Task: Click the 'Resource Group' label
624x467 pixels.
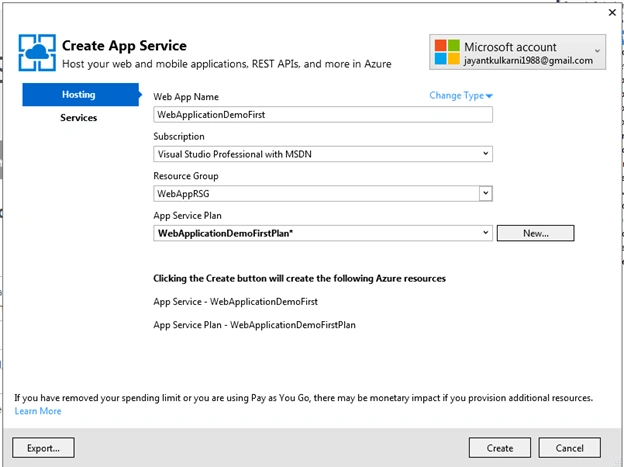Action: pyautogui.click(x=186, y=176)
